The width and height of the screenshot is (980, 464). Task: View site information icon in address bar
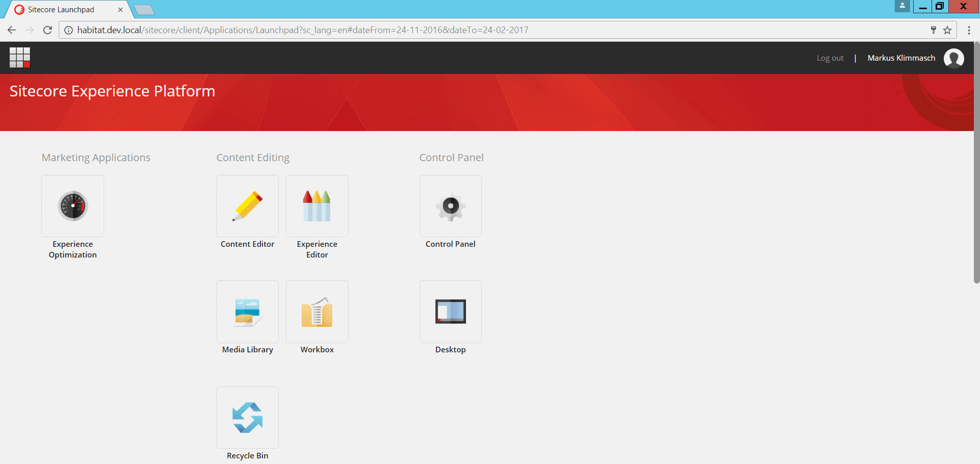(x=68, y=30)
